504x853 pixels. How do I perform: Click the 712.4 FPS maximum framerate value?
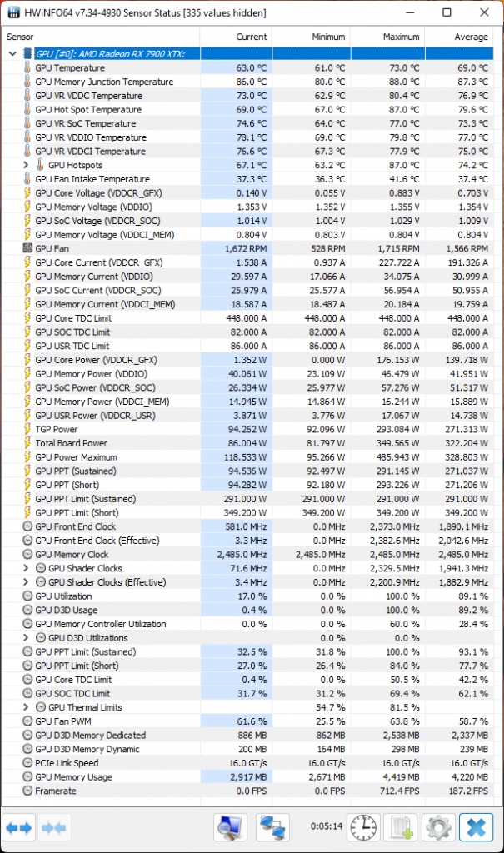tap(400, 791)
